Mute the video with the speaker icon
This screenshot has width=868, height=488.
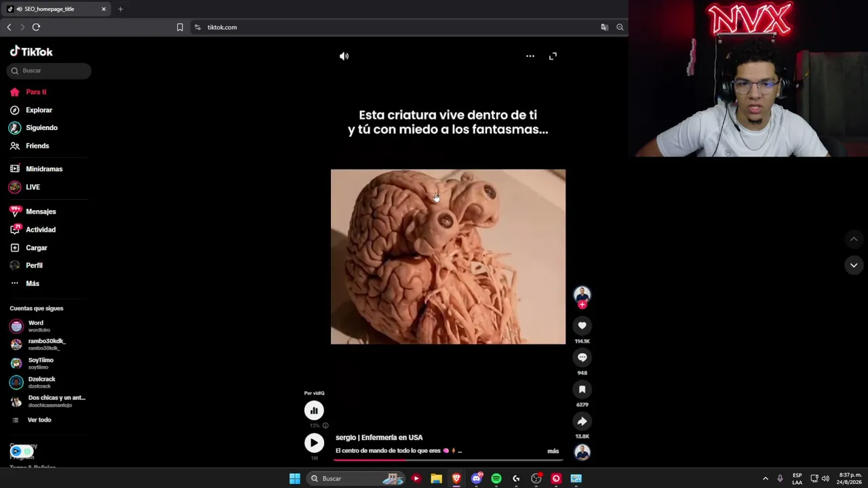point(344,56)
